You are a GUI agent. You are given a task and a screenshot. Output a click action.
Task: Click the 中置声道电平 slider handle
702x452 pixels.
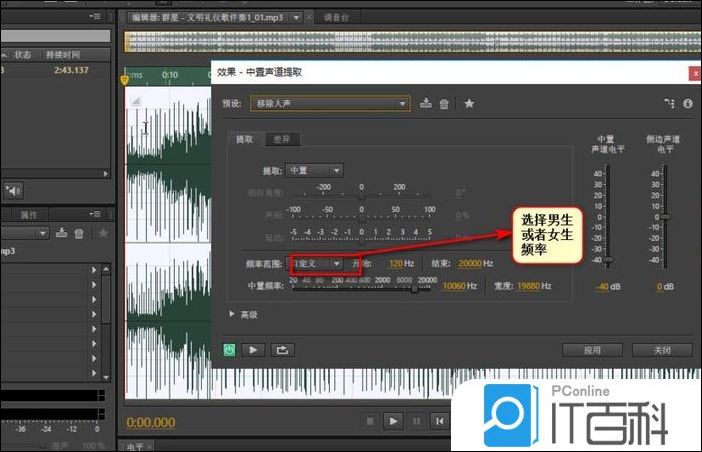click(607, 260)
